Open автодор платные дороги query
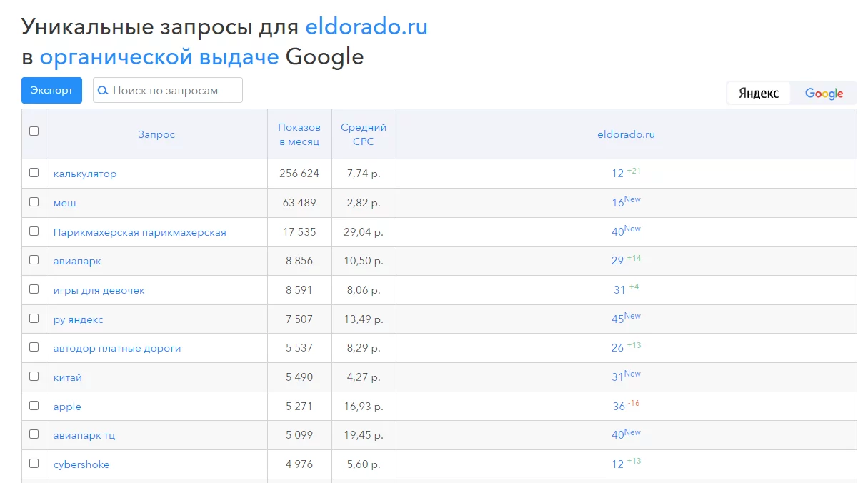The height and width of the screenshot is (483, 868). [117, 348]
